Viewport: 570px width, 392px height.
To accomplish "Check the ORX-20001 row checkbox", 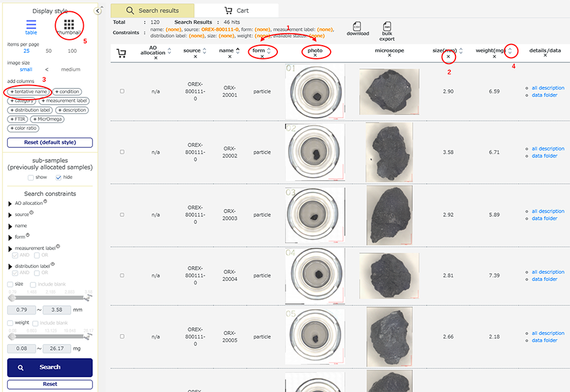I will [122, 91].
